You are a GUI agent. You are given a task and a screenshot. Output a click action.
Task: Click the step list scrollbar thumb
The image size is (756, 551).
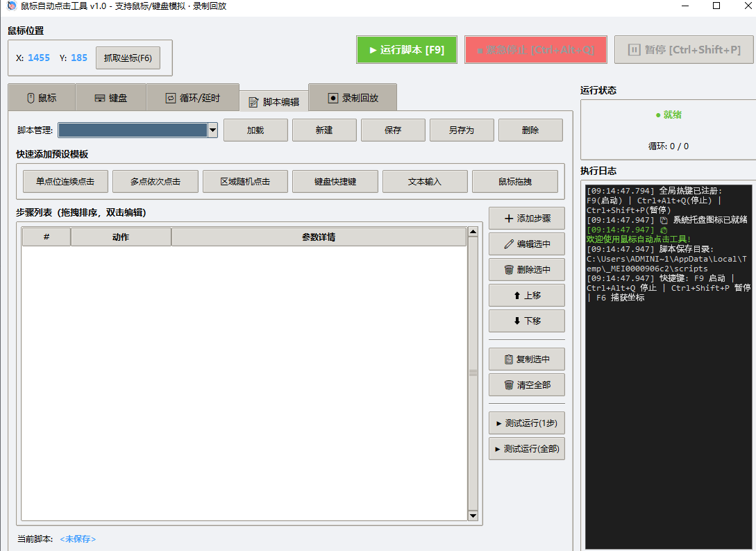(x=473, y=373)
